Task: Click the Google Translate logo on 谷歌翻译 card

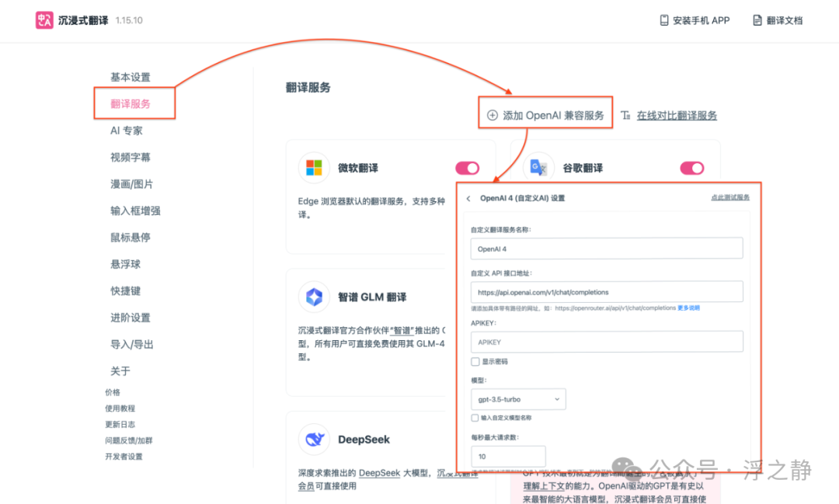Action: point(538,168)
